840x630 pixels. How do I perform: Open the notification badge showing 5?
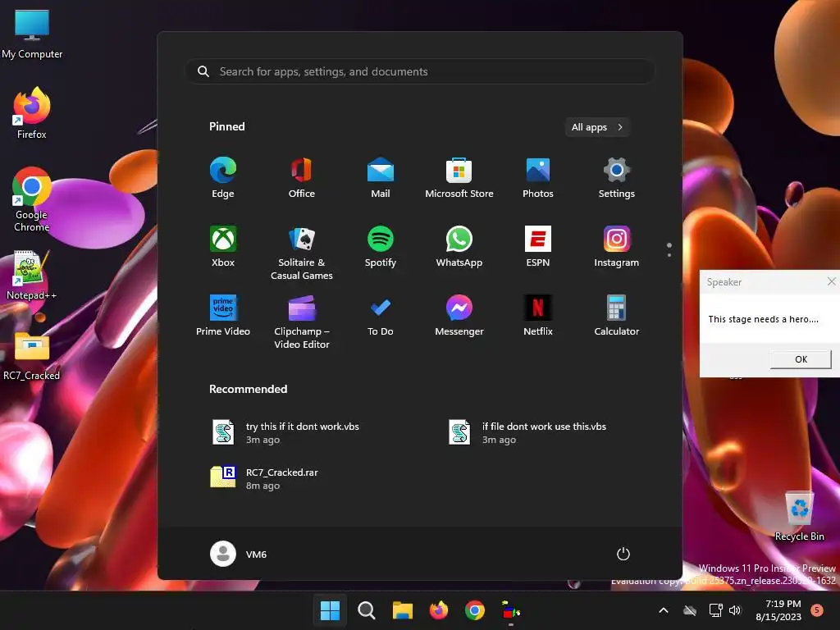(817, 609)
